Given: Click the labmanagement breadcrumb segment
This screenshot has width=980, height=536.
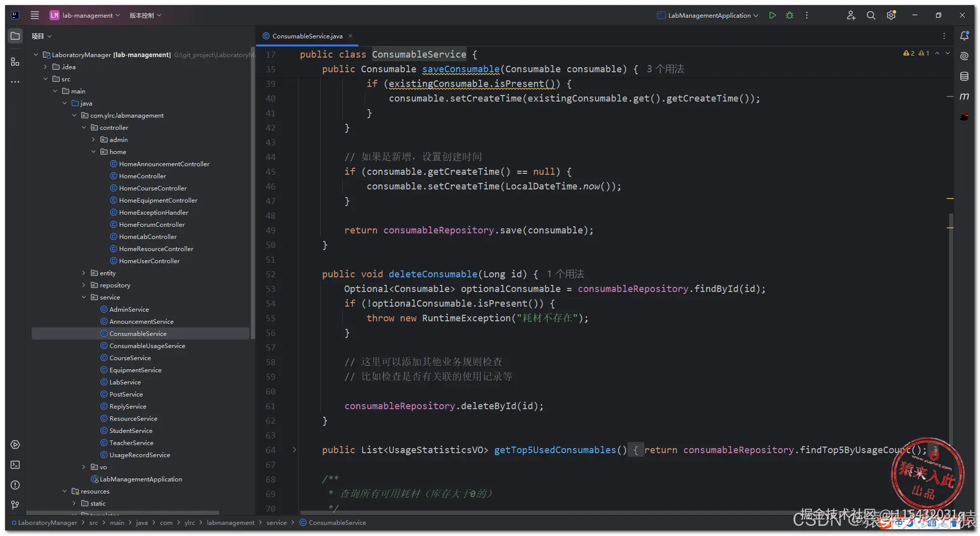Looking at the screenshot, I should [231, 522].
